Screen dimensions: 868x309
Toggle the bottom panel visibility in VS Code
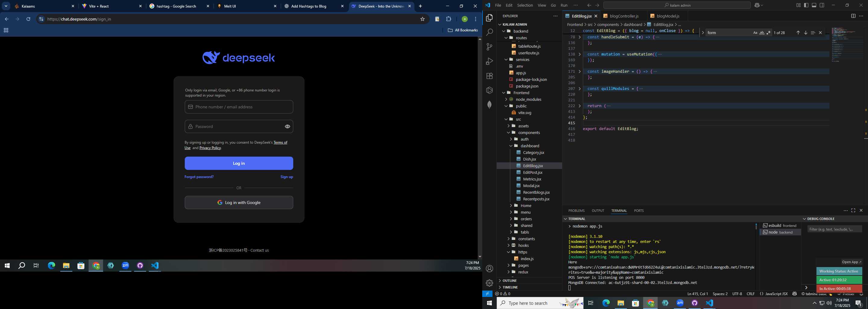814,5
